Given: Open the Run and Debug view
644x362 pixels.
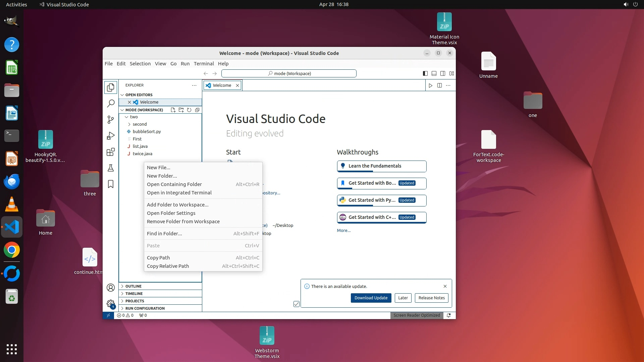Looking at the screenshot, I should pyautogui.click(x=111, y=136).
